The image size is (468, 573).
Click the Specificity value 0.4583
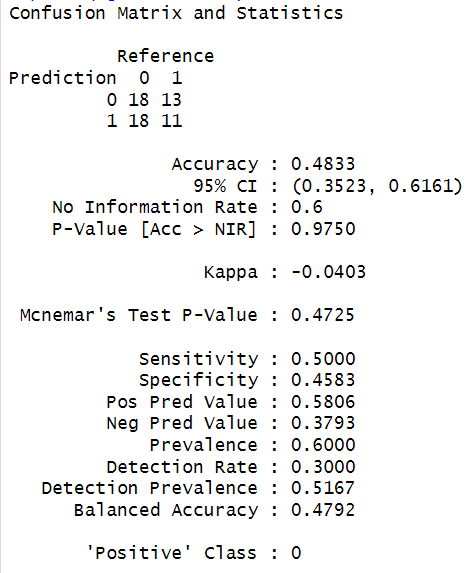pos(323,380)
